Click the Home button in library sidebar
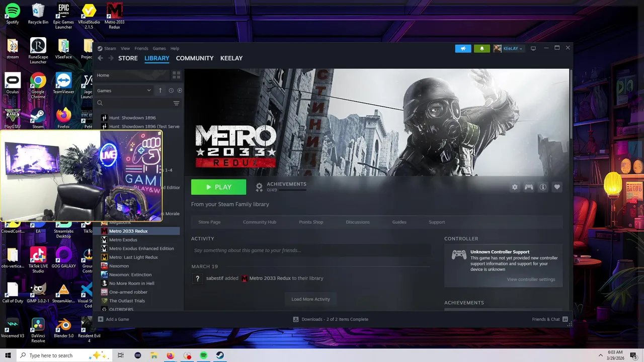644x362 pixels. click(132, 75)
